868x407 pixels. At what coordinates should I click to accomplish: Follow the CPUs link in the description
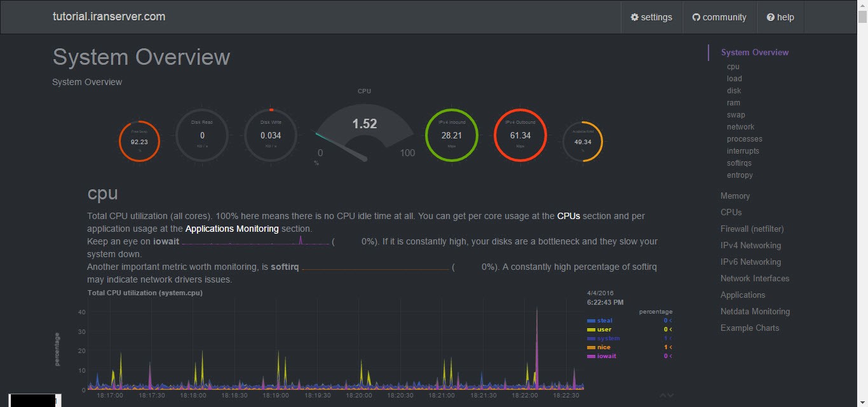(x=568, y=216)
